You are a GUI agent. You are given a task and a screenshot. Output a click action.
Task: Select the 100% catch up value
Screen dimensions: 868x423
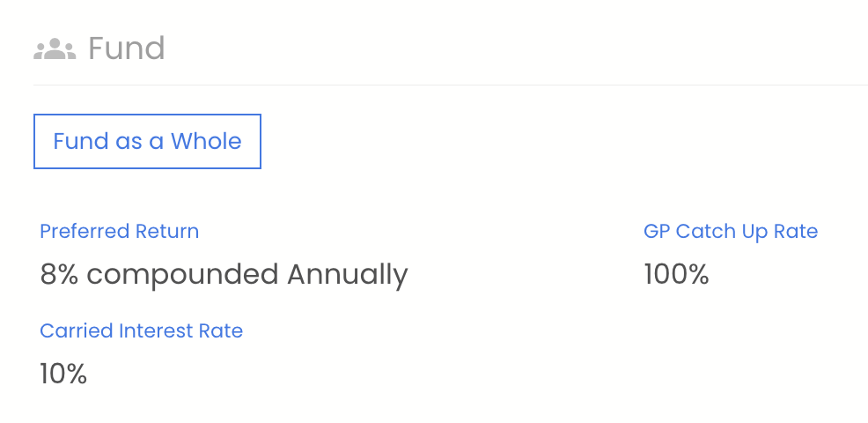coord(676,274)
